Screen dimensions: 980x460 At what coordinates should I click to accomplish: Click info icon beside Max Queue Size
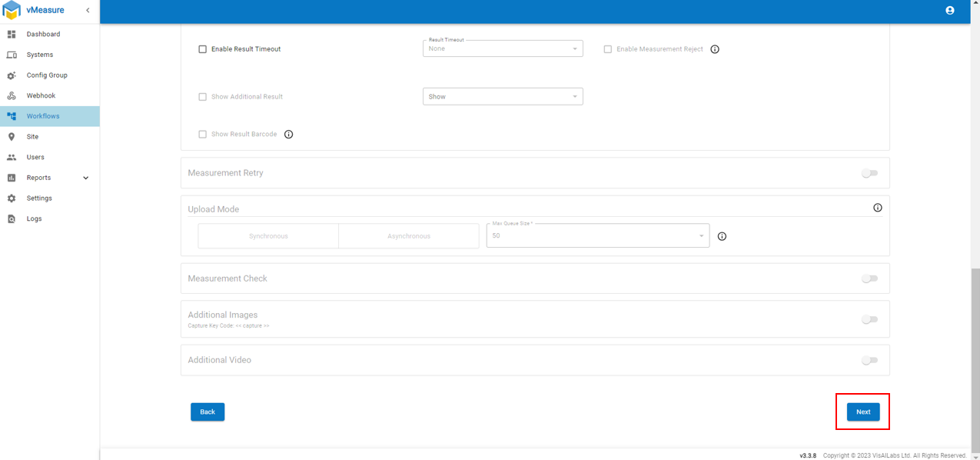coord(722,236)
